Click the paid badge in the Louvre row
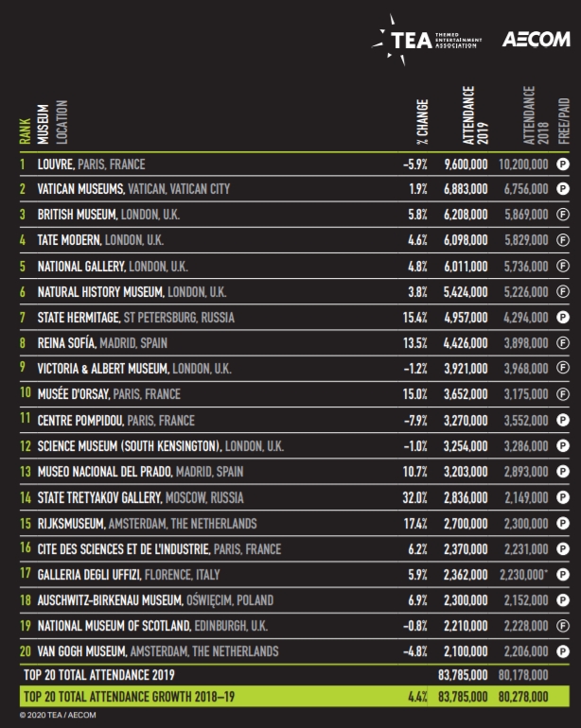The width and height of the screenshot is (581, 728). pos(563,165)
